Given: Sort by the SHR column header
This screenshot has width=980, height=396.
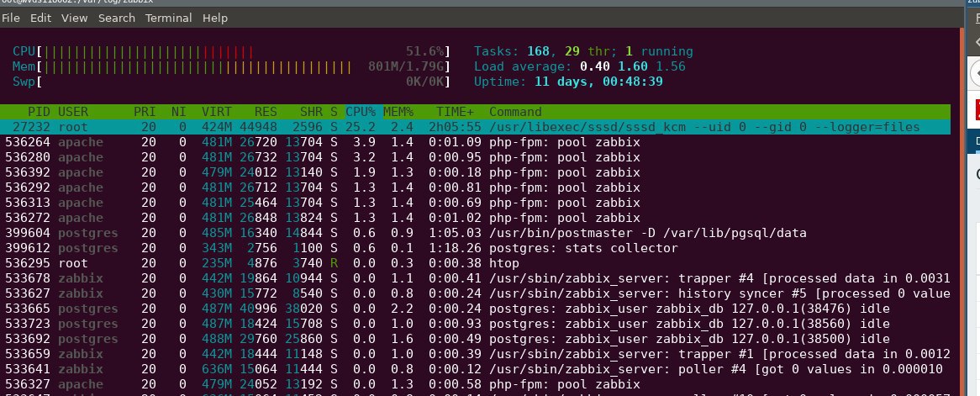Looking at the screenshot, I should pos(311,112).
